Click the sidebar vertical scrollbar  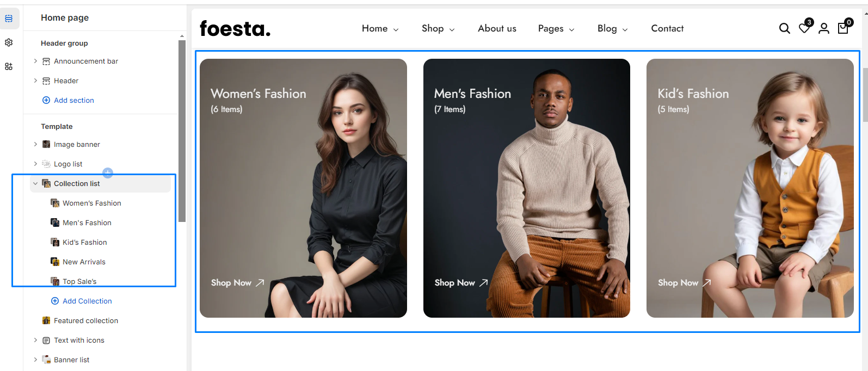[182, 131]
